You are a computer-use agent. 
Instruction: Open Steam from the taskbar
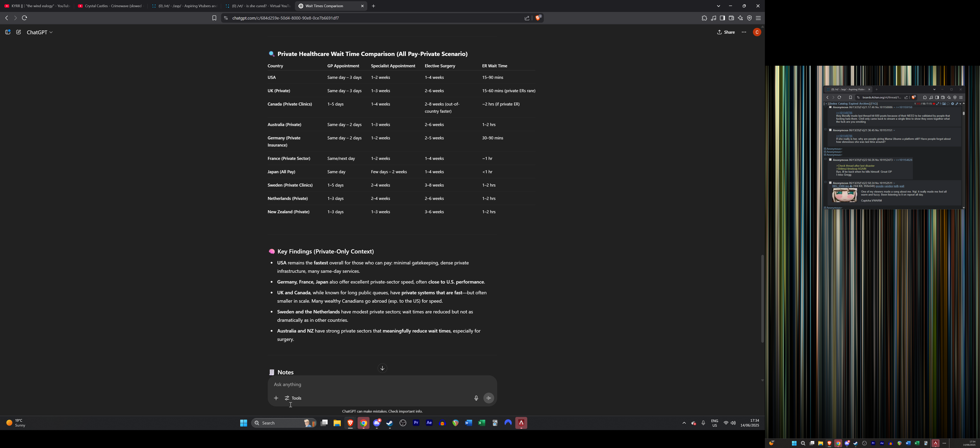pyautogui.click(x=390, y=423)
